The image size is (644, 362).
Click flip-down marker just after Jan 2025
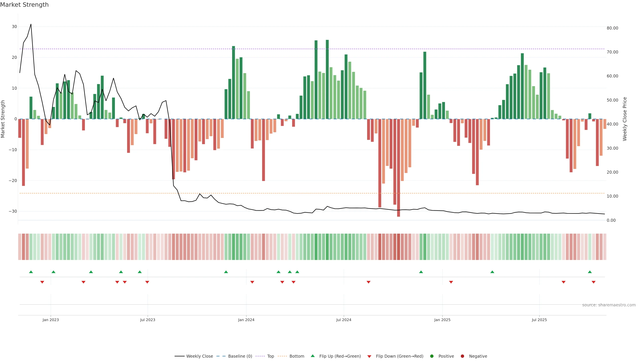451,282
